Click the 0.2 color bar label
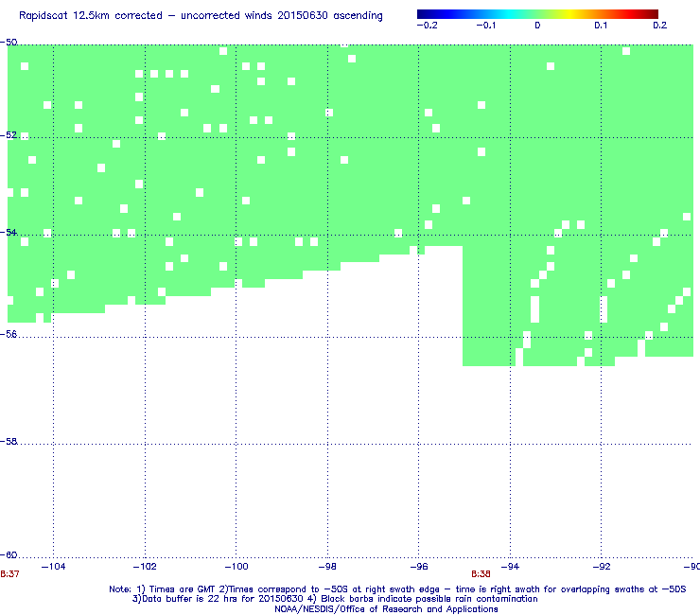The height and width of the screenshot is (615, 700). pos(660,26)
